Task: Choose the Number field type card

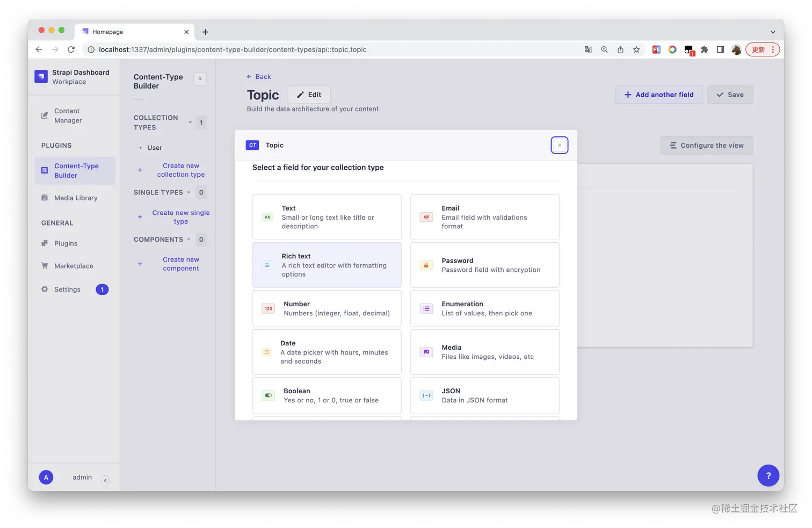Action: [327, 308]
